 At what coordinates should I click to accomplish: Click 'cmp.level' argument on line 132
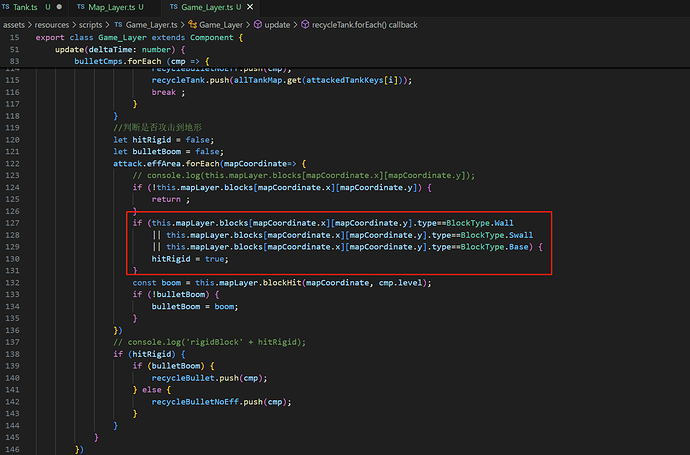(400, 283)
